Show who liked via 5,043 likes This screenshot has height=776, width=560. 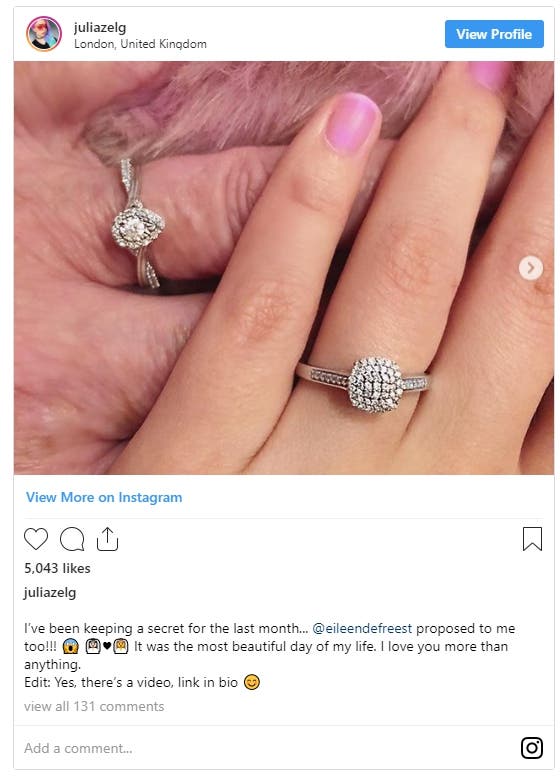click(57, 568)
